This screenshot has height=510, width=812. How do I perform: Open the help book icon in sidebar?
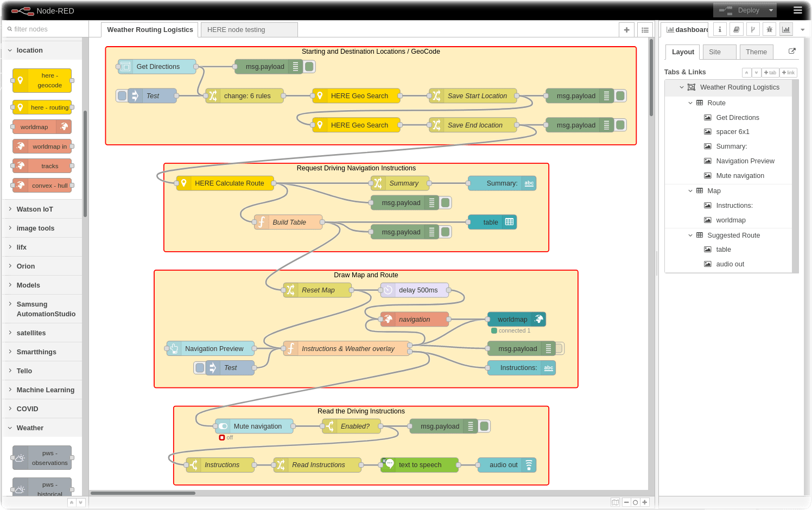click(736, 29)
